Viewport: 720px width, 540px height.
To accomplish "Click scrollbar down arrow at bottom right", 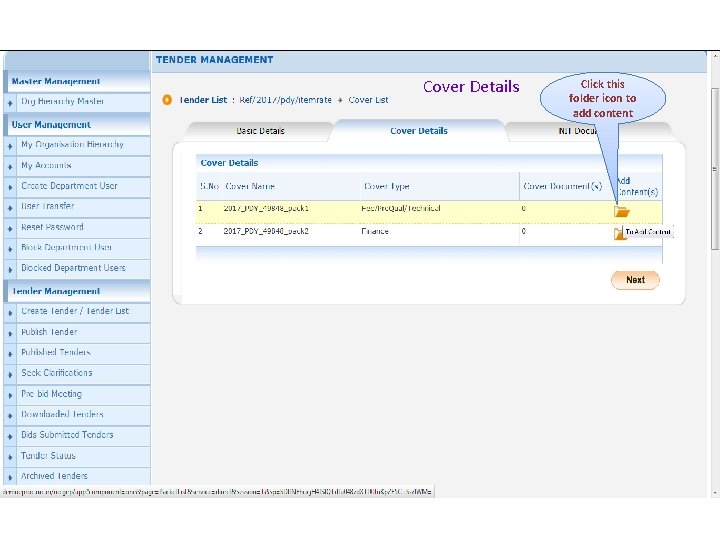I will pos(715,493).
